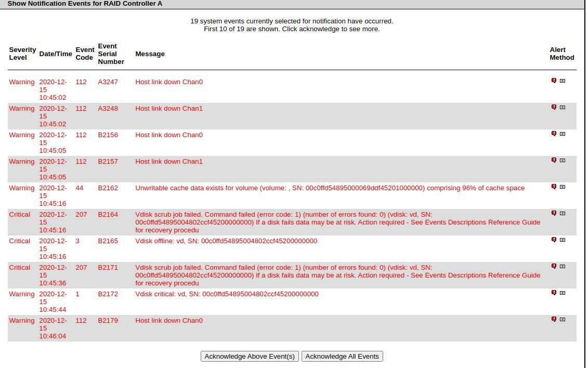Click event code 44 in B2162 row
Viewport: 588px width, 368px height.
80,188
